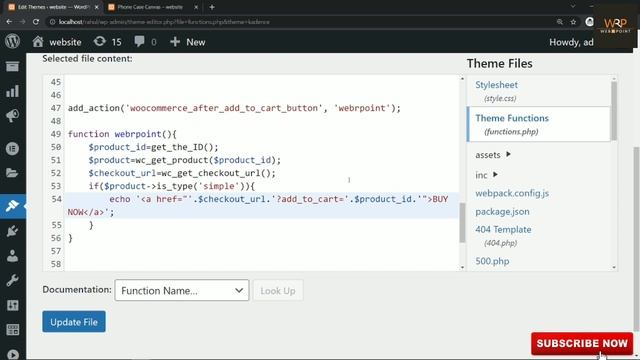
Task: Open the archive box sidebar icon
Action: point(12,67)
